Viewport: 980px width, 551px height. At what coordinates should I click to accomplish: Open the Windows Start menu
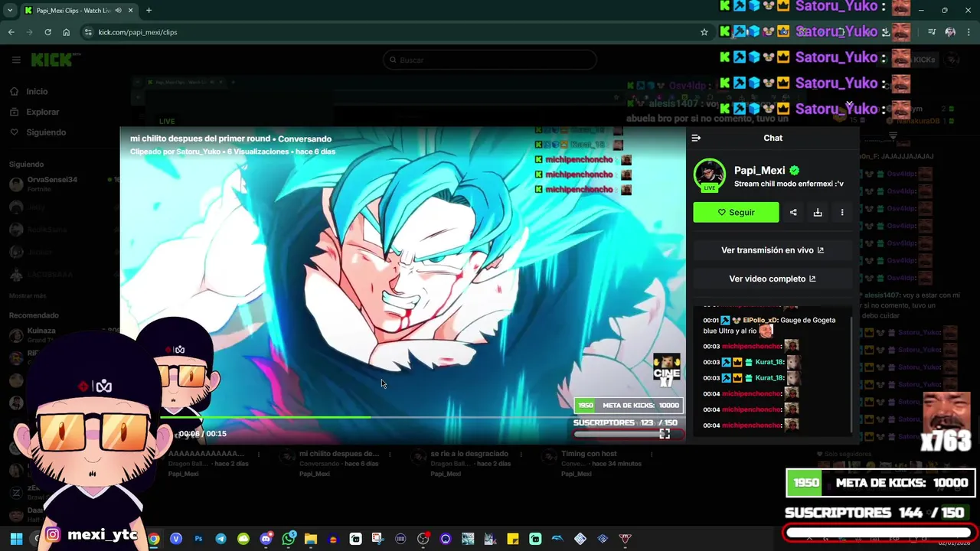[16, 539]
